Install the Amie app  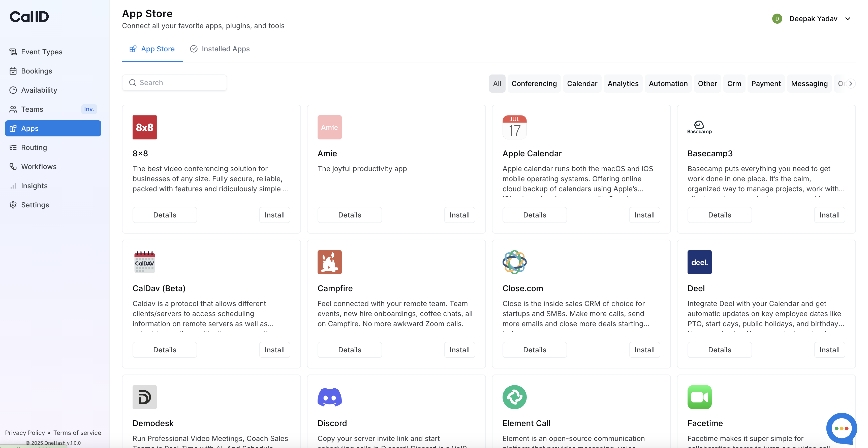[459, 215]
